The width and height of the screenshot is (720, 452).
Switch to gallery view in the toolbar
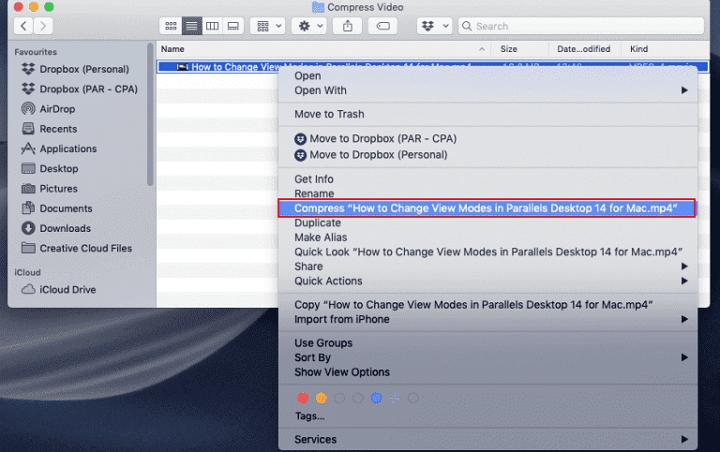point(233,26)
